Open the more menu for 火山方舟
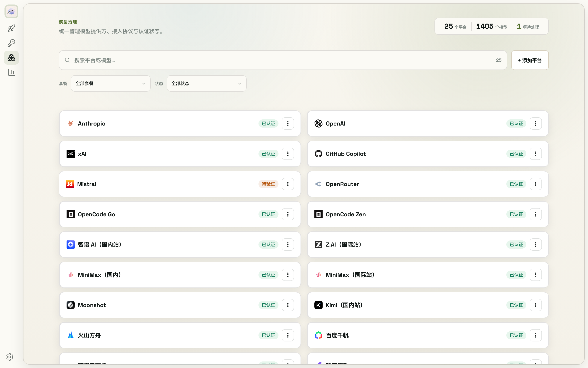This screenshot has width=588, height=368. click(x=288, y=335)
